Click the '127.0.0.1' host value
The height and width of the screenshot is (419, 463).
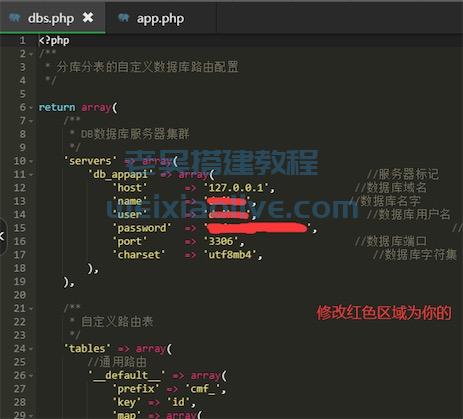236,188
